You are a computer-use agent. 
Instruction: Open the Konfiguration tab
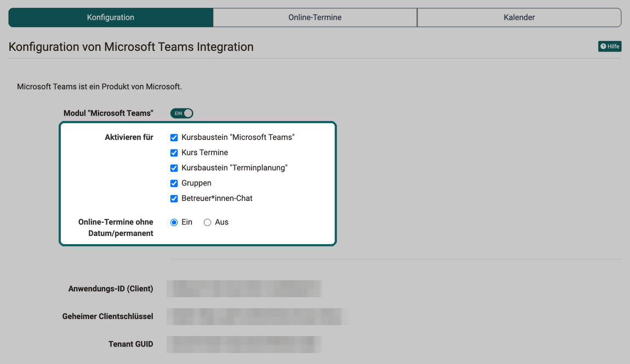[111, 18]
